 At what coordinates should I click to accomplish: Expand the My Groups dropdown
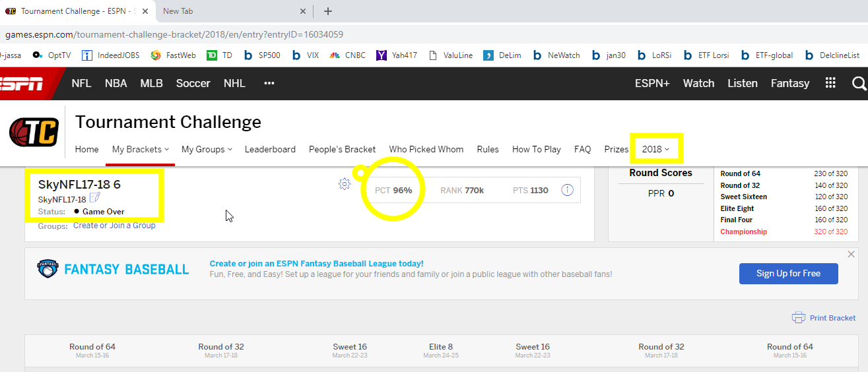click(207, 149)
